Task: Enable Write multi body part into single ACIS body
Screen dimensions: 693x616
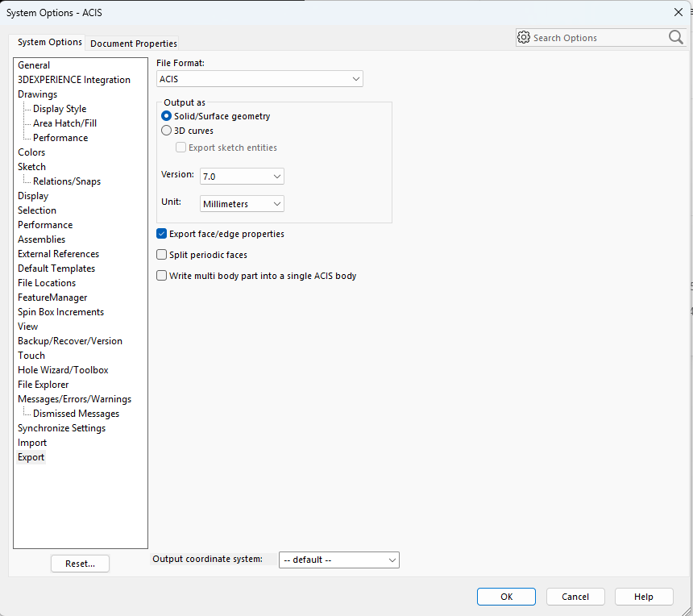Action: tap(162, 276)
